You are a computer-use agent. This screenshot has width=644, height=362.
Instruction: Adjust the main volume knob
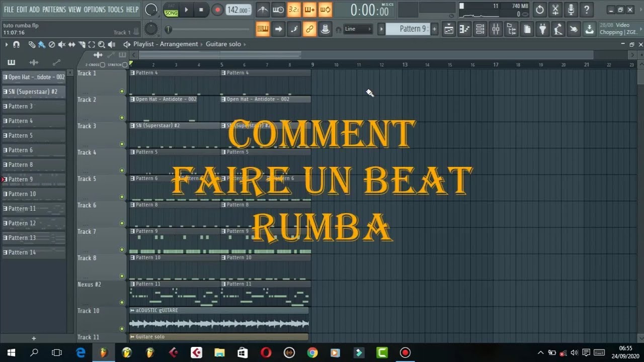pyautogui.click(x=151, y=10)
